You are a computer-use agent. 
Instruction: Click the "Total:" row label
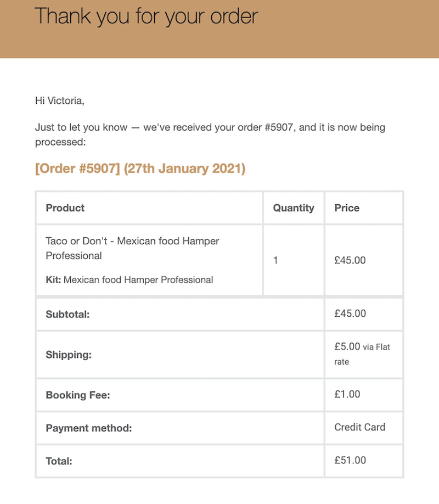(59, 461)
